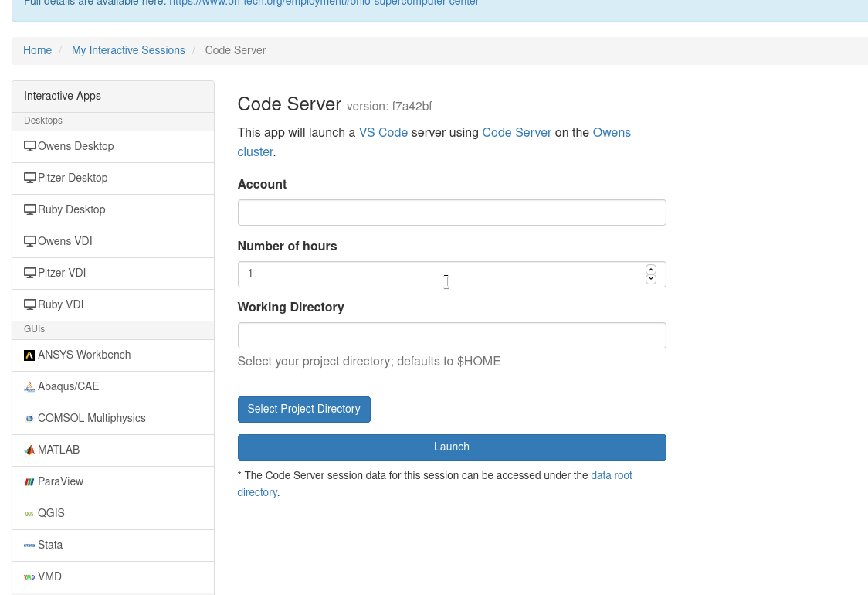Click the MATLAB logo icon
Viewport: 868px width, 595px height.
click(29, 450)
